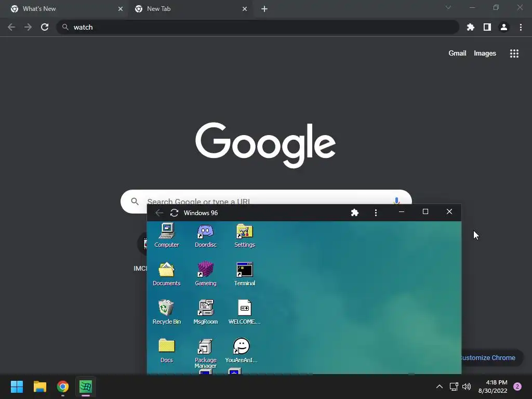Click the address bar containing 'watch'

pyautogui.click(x=258, y=27)
